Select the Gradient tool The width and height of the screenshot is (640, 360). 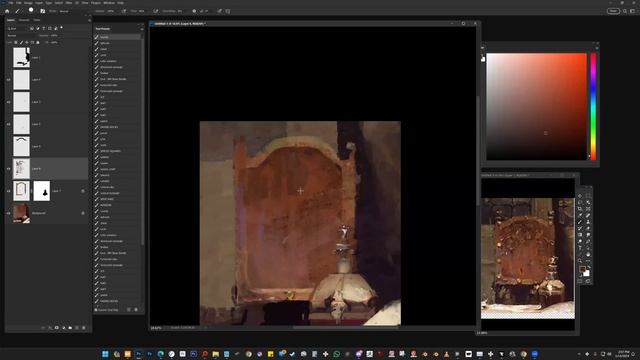coord(580,235)
